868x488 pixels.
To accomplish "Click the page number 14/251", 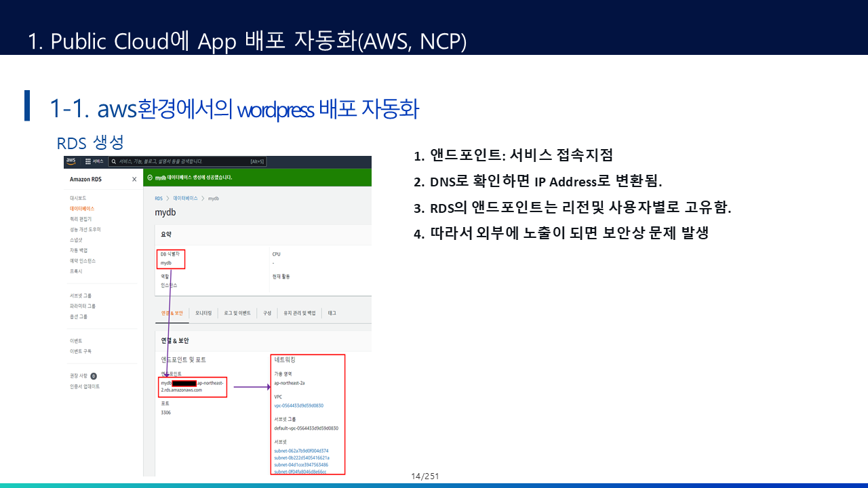I will click(425, 476).
